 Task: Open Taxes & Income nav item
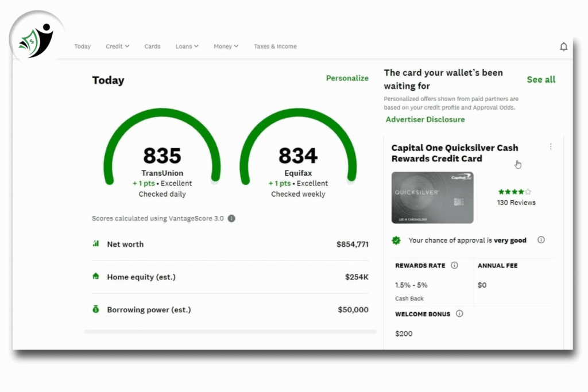click(x=275, y=46)
